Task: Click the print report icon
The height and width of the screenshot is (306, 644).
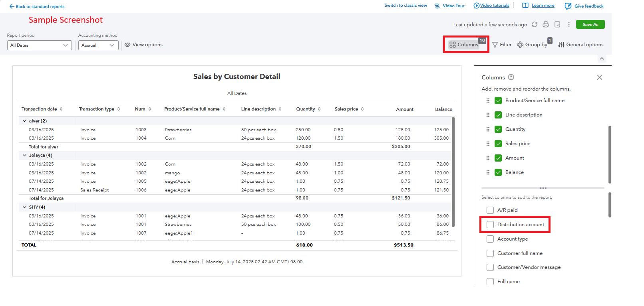Action: (546, 24)
